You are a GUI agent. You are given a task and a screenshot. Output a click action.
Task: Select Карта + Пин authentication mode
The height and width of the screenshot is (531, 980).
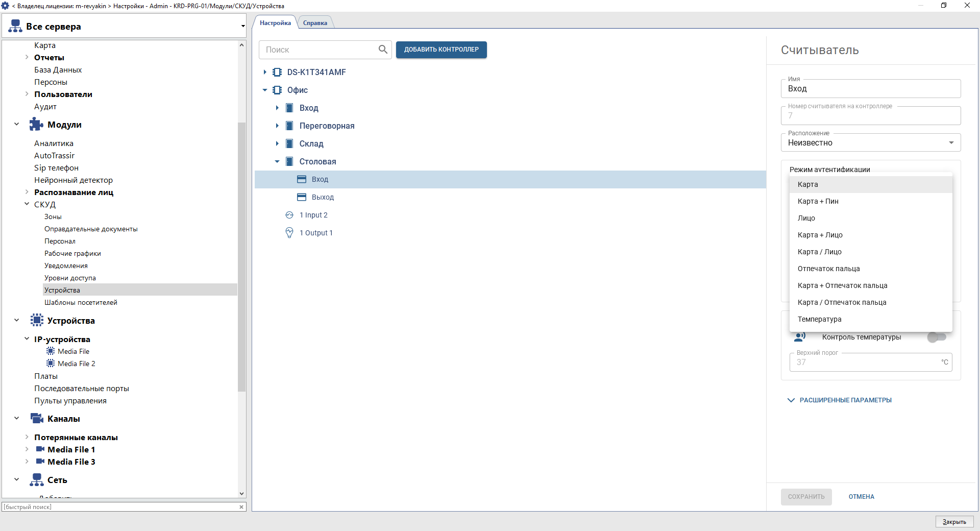(x=871, y=201)
